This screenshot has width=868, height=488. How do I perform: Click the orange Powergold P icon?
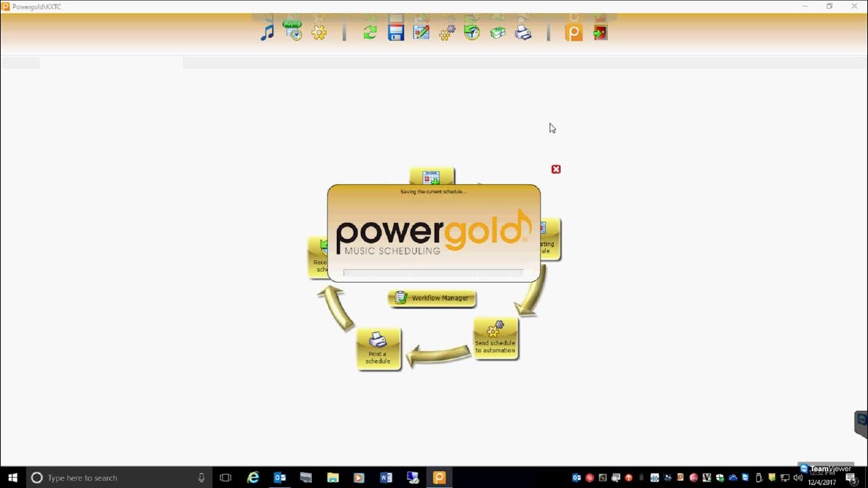[x=574, y=32]
